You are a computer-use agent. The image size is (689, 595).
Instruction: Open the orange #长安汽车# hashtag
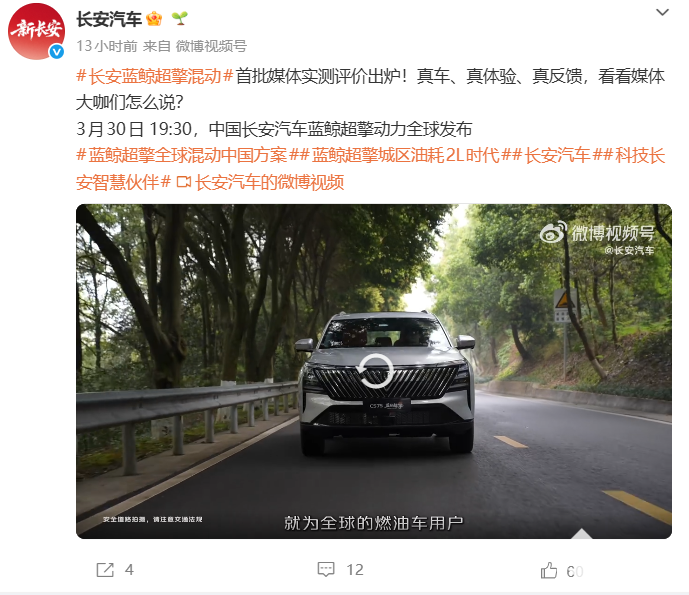tap(557, 156)
